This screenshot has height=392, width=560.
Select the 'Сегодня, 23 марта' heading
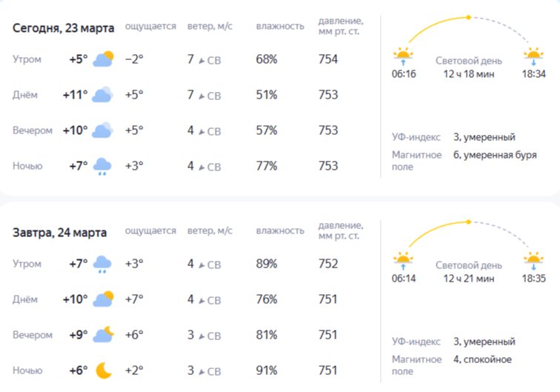click(64, 28)
